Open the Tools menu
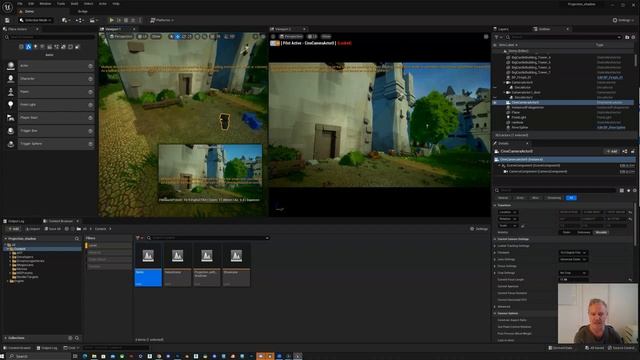The height and width of the screenshot is (360, 640). [x=61, y=4]
